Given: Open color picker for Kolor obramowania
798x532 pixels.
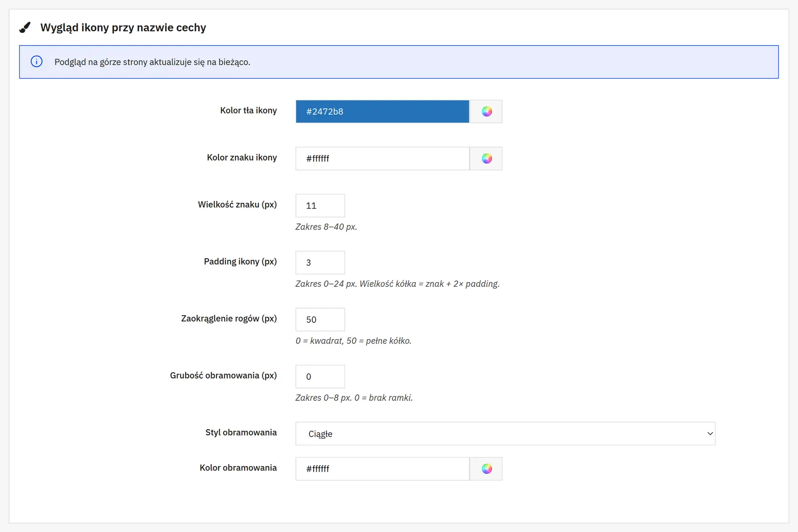Looking at the screenshot, I should click(x=486, y=469).
